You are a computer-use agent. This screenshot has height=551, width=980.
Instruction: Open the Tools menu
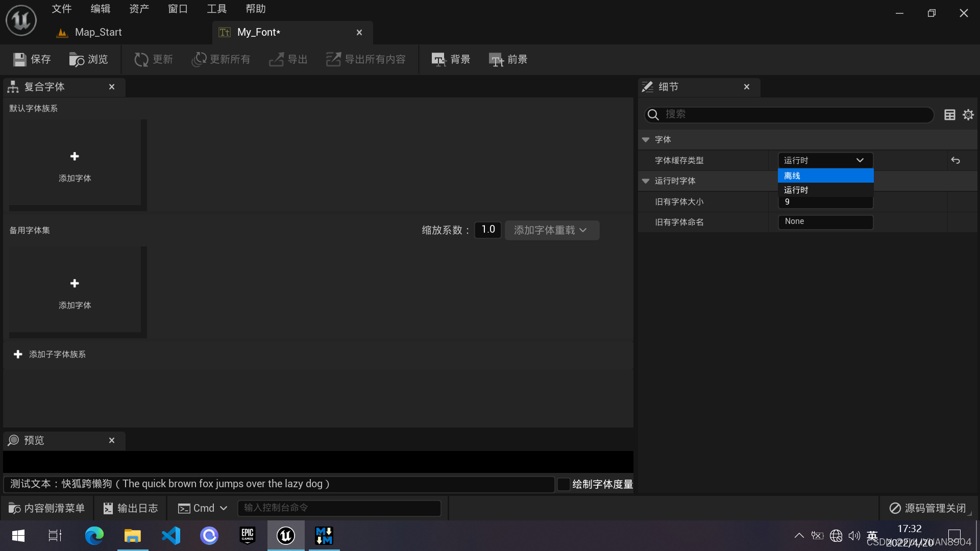point(216,9)
